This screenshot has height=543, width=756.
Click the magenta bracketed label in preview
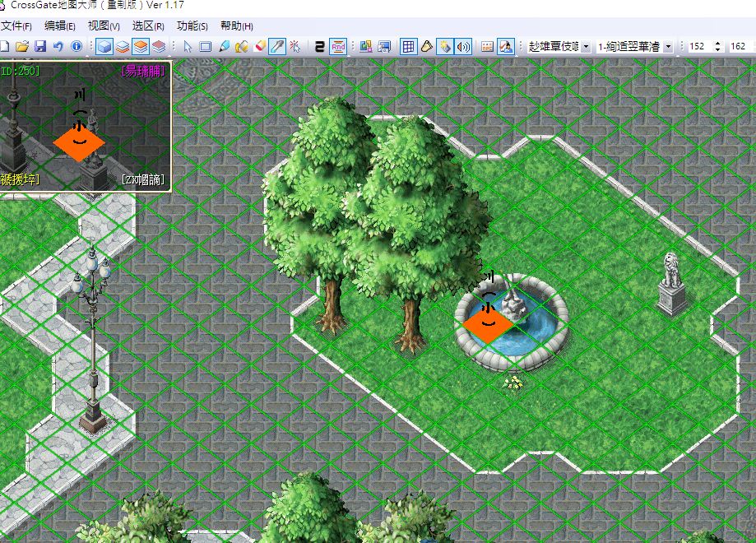[143, 72]
